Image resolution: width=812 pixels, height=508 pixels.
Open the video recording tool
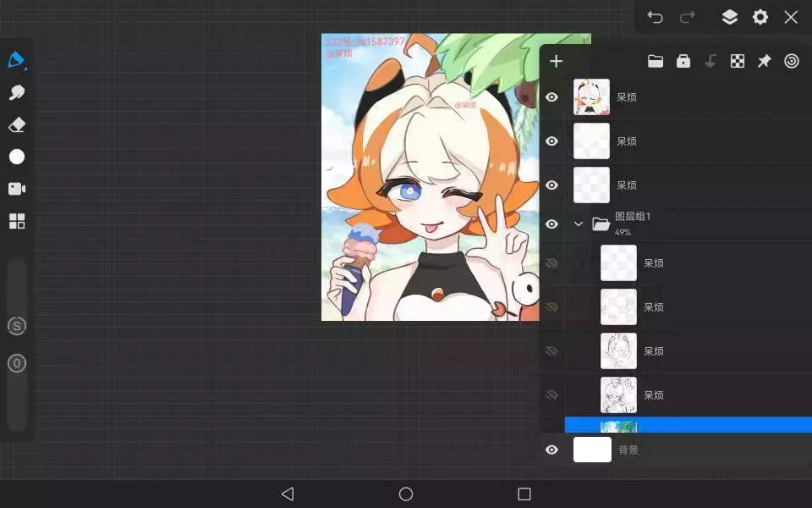click(x=17, y=189)
